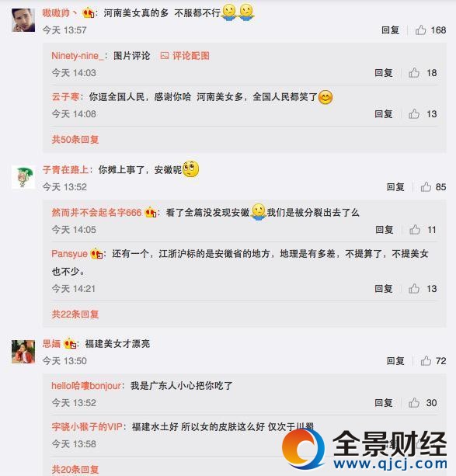
Task: Like 云子寒's reply with 13 likes
Action: [x=414, y=114]
